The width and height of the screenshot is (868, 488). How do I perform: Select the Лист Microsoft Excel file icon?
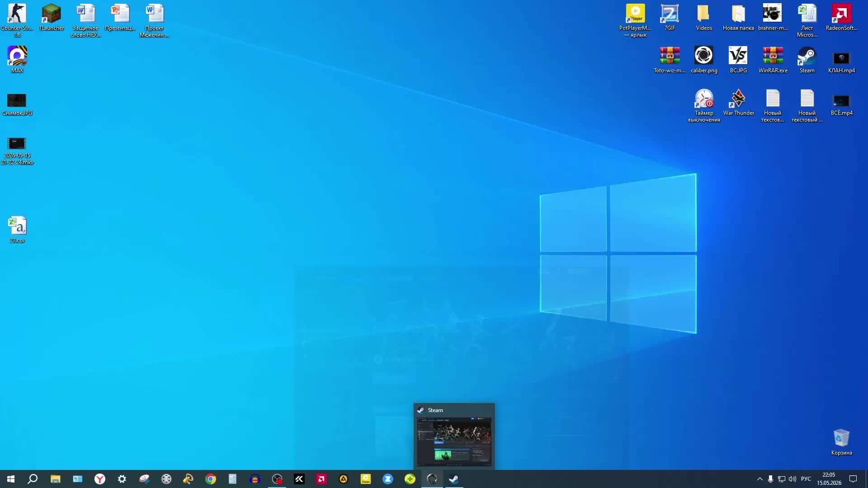[x=807, y=20]
